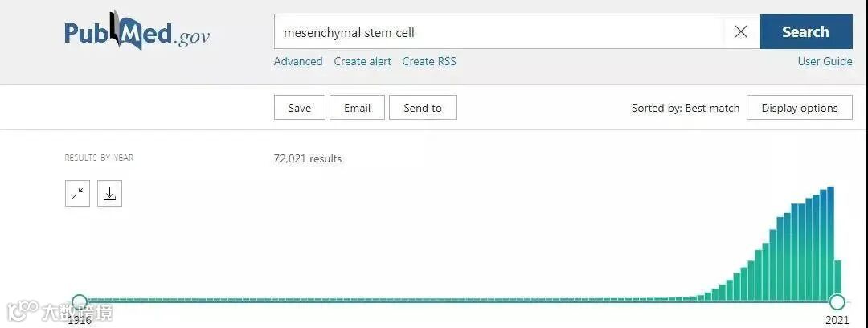
Task: Open Advanced search link
Action: tap(298, 61)
